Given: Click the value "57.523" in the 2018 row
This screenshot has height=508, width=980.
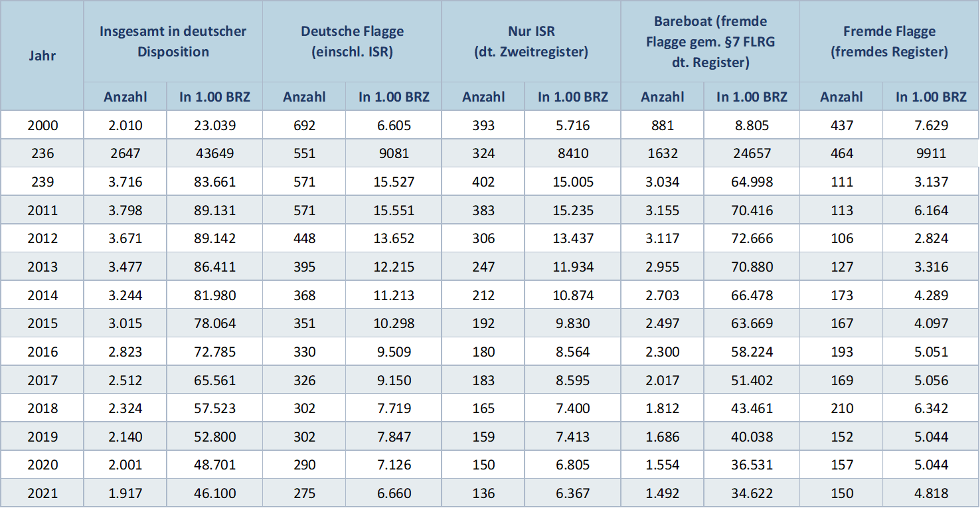Looking at the screenshot, I should click(x=214, y=408).
